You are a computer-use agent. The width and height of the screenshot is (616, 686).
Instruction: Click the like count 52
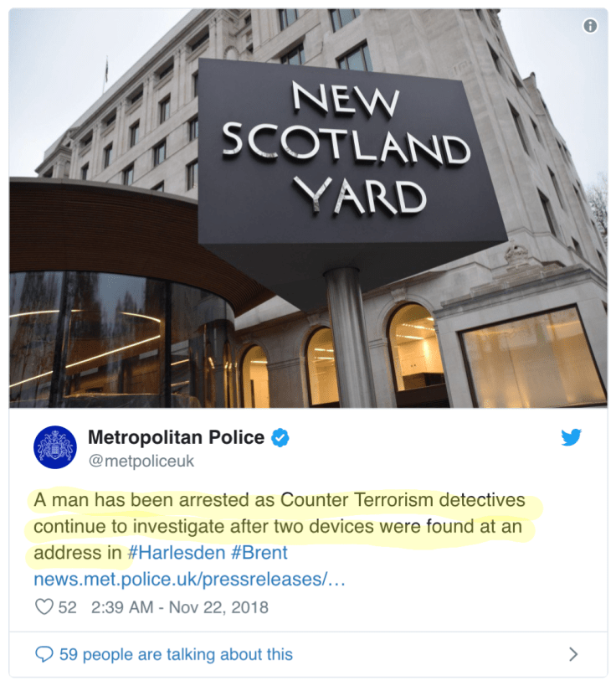[x=67, y=607]
